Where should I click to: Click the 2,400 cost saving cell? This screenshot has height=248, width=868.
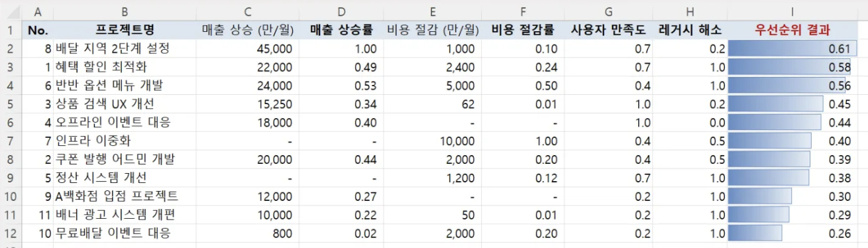[x=432, y=67]
